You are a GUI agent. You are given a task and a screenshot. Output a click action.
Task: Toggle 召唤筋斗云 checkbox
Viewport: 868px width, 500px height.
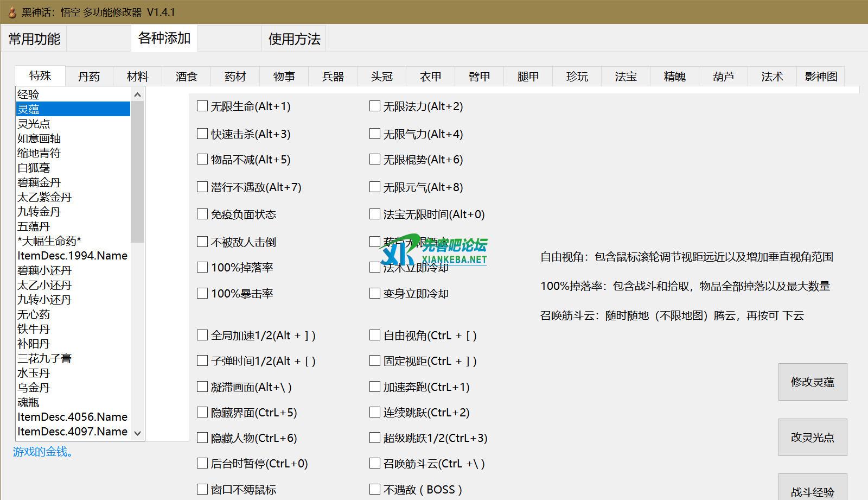pos(375,463)
